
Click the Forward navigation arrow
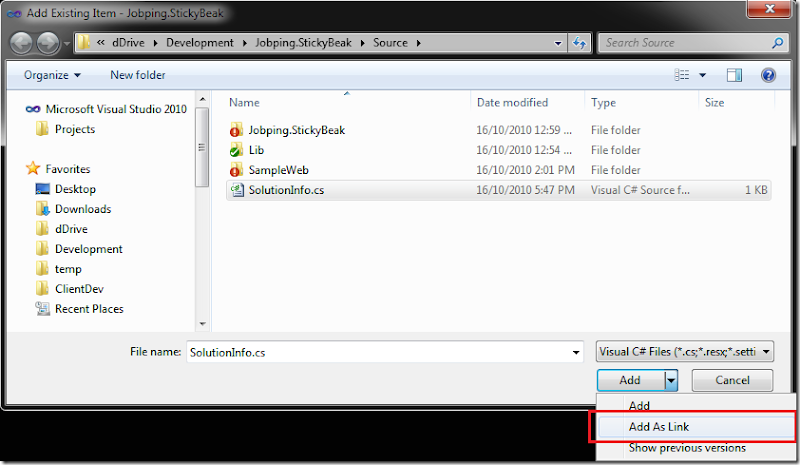[x=47, y=43]
